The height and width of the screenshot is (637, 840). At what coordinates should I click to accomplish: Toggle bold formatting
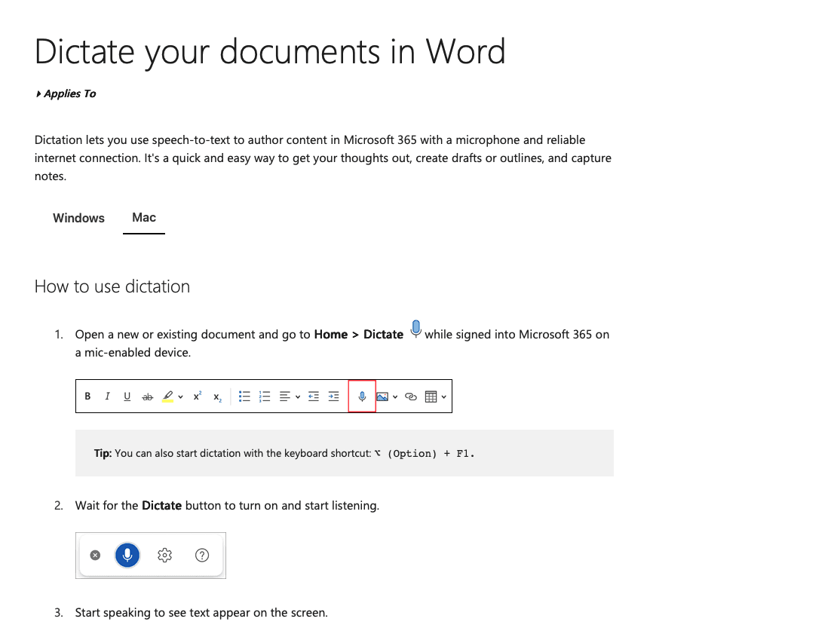point(87,396)
